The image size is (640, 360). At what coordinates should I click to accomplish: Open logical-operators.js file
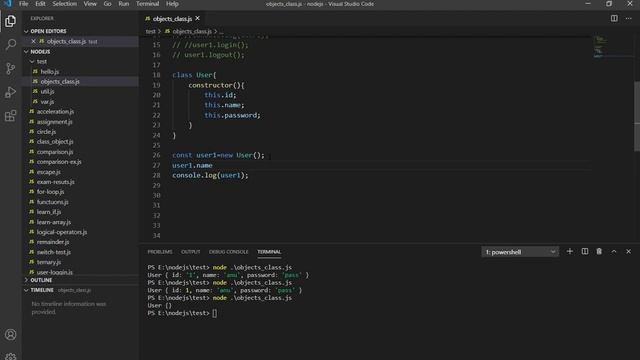[x=62, y=232]
